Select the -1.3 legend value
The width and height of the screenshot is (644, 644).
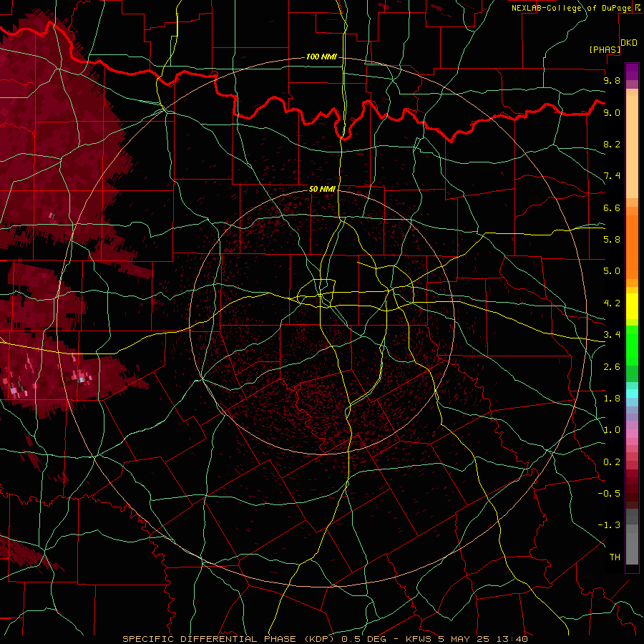tap(609, 525)
